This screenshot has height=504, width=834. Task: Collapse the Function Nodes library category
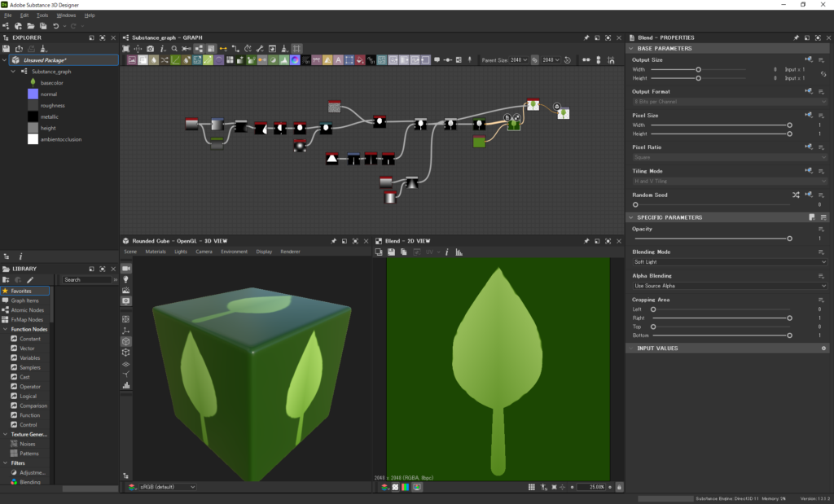(6, 329)
